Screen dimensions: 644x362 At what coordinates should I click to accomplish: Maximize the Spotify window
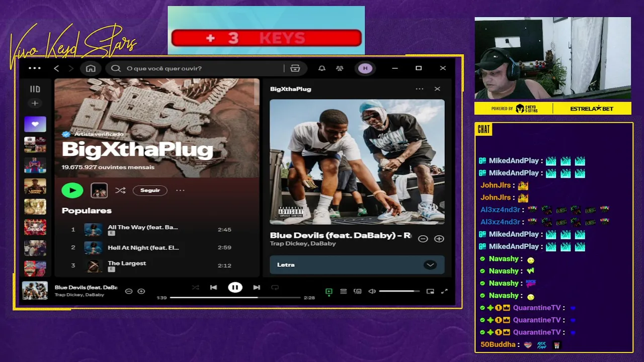[x=419, y=68]
